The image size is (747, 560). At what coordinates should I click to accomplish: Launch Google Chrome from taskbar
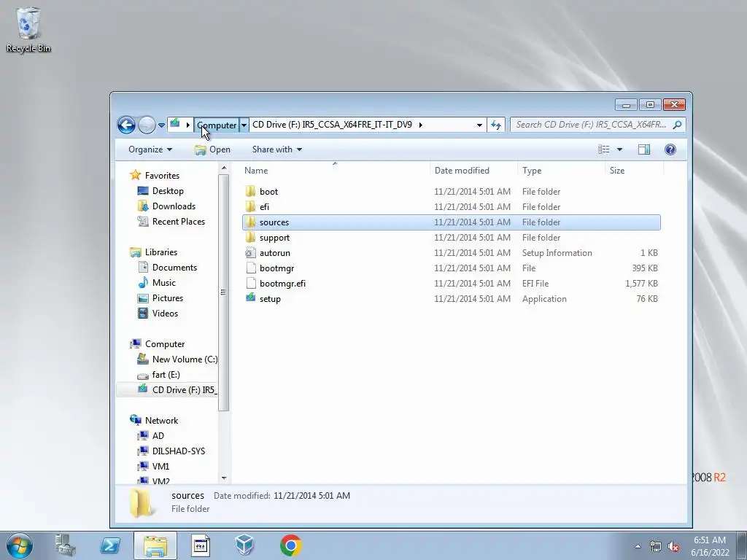pos(290,545)
